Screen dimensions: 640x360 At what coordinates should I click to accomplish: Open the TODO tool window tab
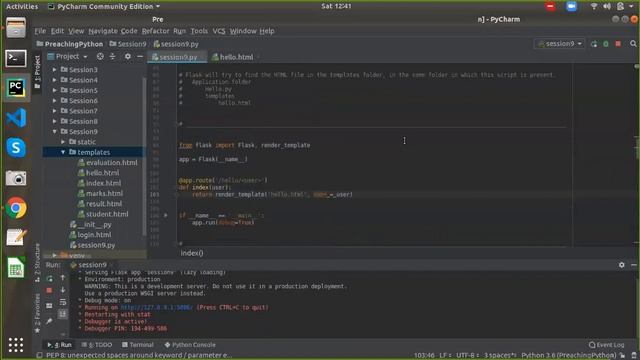point(97,345)
